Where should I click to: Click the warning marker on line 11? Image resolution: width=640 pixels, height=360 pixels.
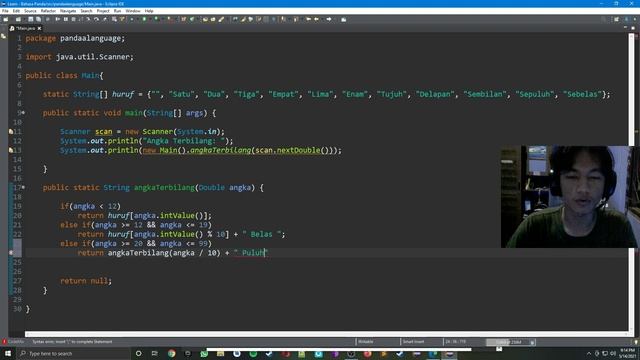coord(11,131)
